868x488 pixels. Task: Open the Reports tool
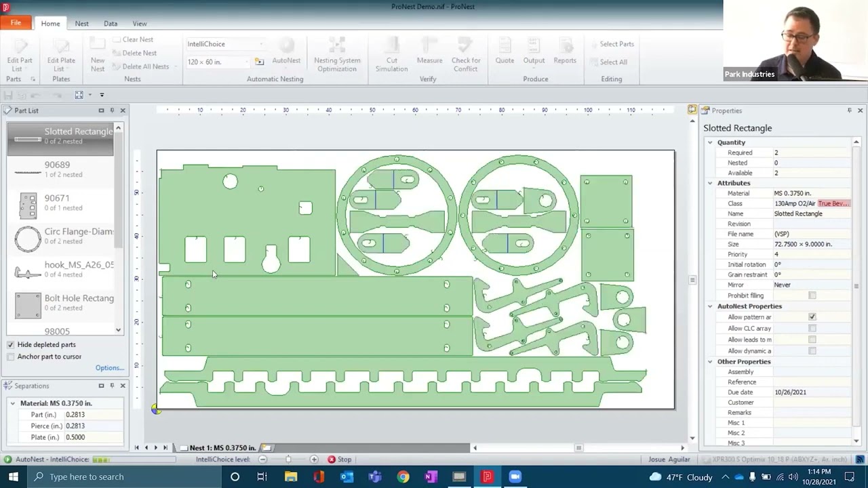tap(565, 52)
